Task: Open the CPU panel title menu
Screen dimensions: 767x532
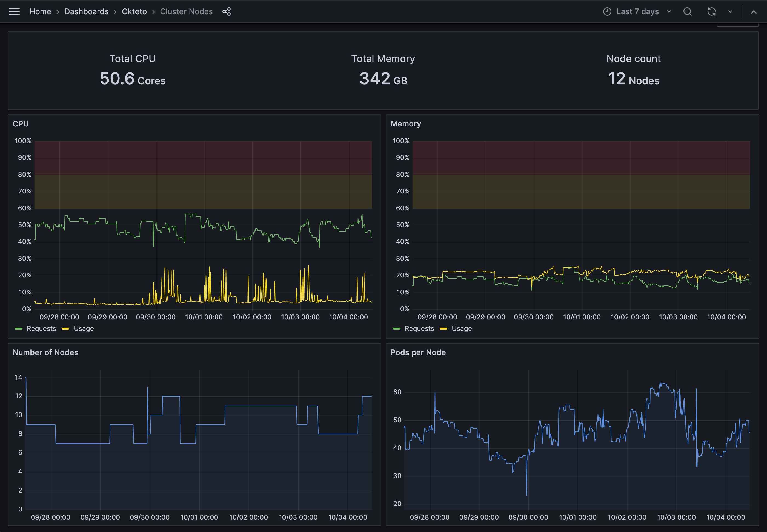Action: 20,123
